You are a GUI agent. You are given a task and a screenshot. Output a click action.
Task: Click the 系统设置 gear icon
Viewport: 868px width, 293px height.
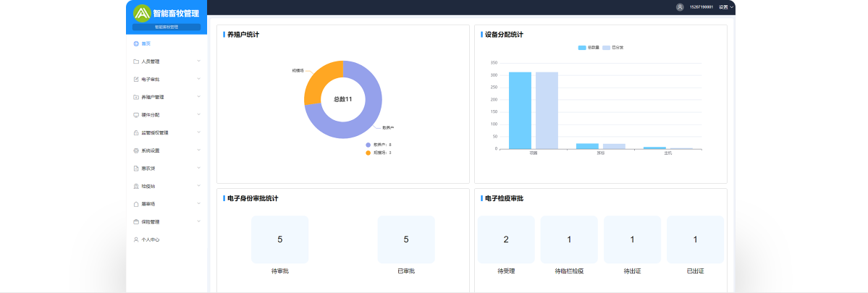tap(136, 150)
